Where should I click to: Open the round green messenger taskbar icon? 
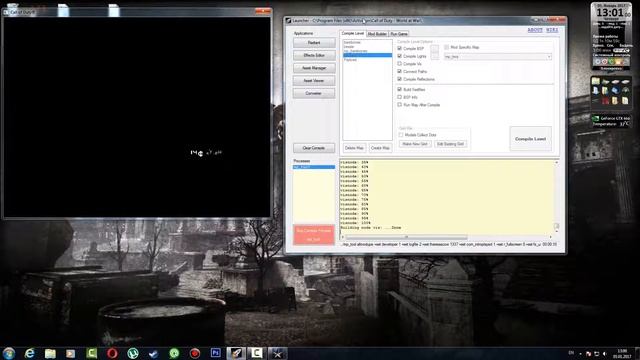174,353
